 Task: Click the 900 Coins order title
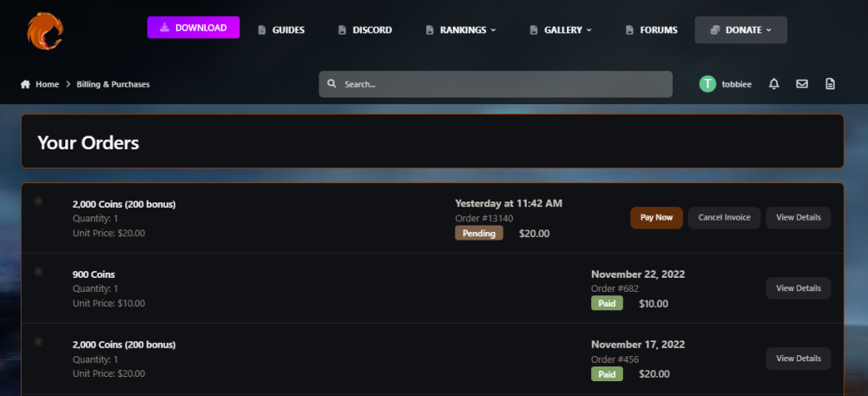point(94,274)
